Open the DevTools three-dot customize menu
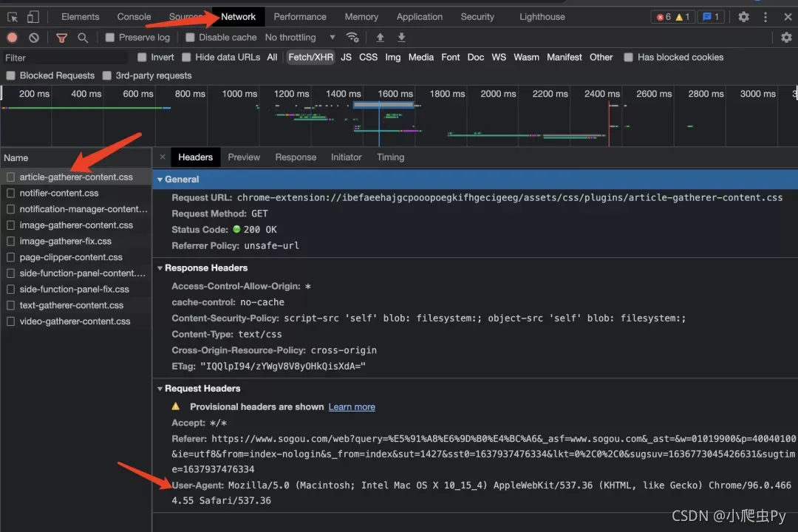 [x=765, y=17]
